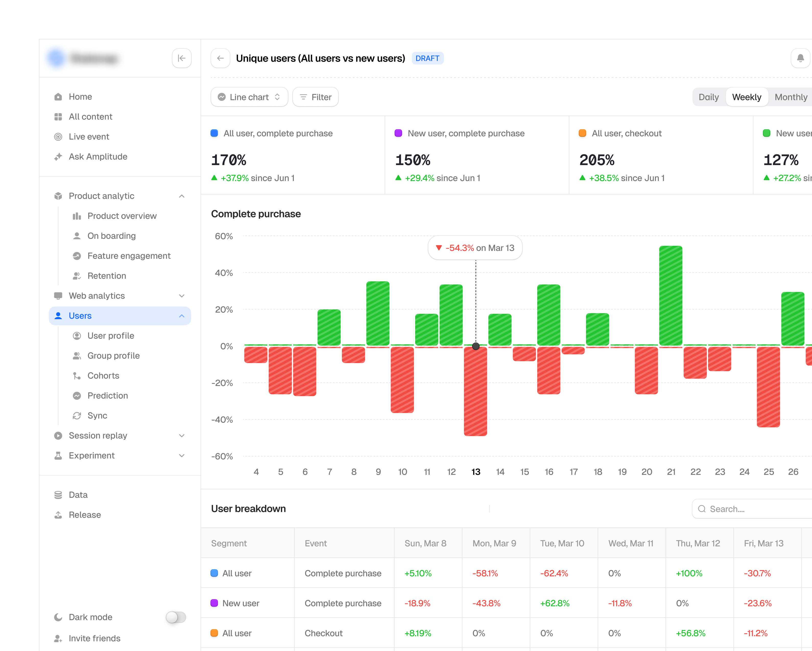Select the Monthly time range
Screen dimensions: 812x651
[x=791, y=97]
